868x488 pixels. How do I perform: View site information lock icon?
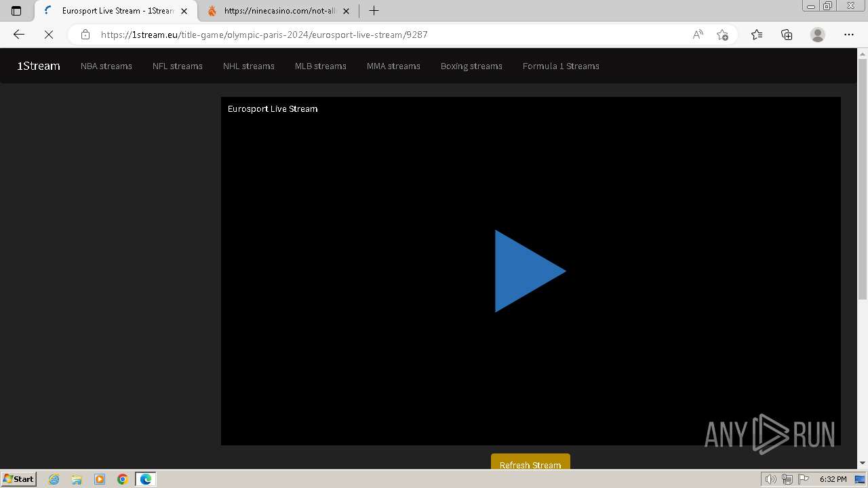(85, 35)
